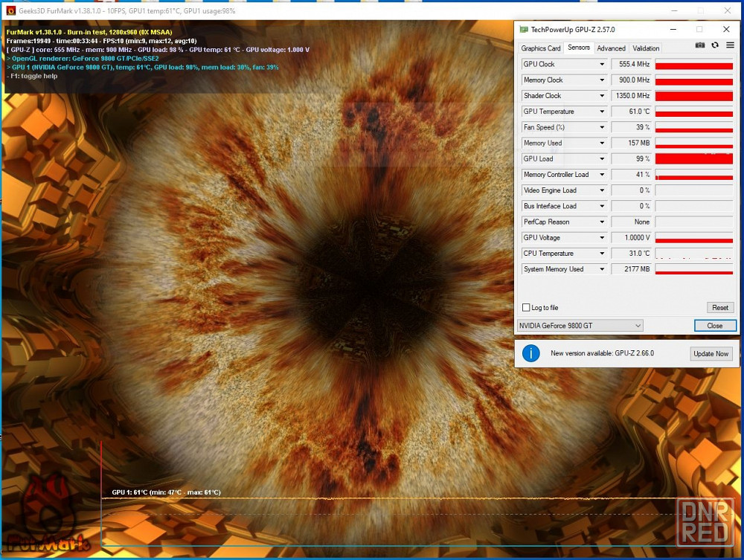Open the GPU Temperature sensor dropdown
The image size is (744, 560).
tap(602, 112)
